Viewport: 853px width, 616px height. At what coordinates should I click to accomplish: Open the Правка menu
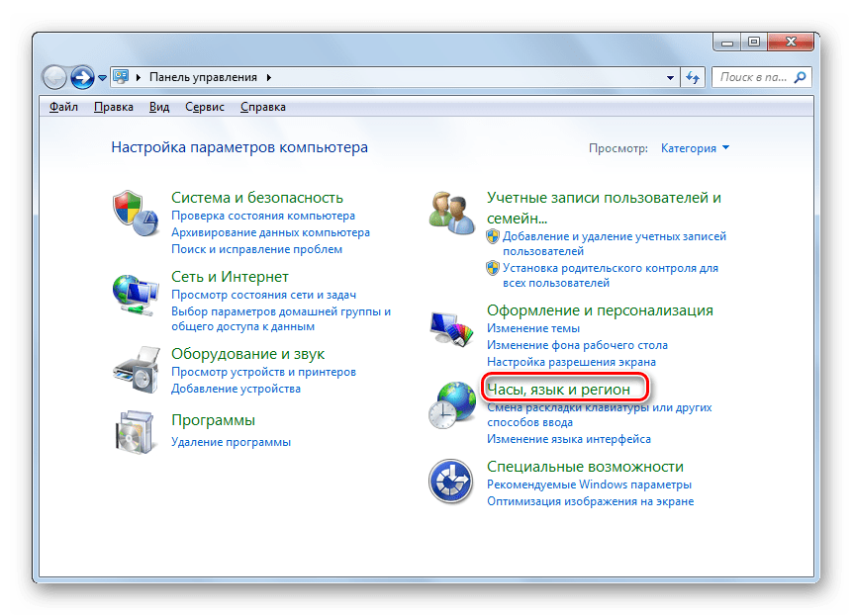113,107
